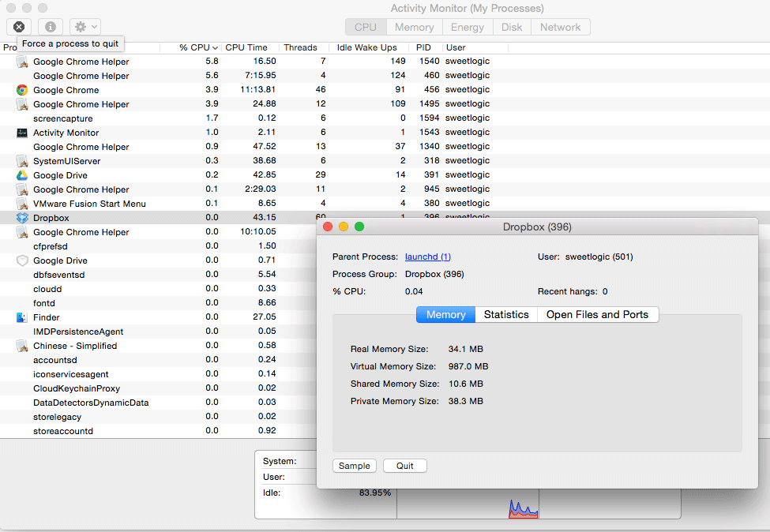
Task: Click the Dropbox icon in process list
Action: 21,218
